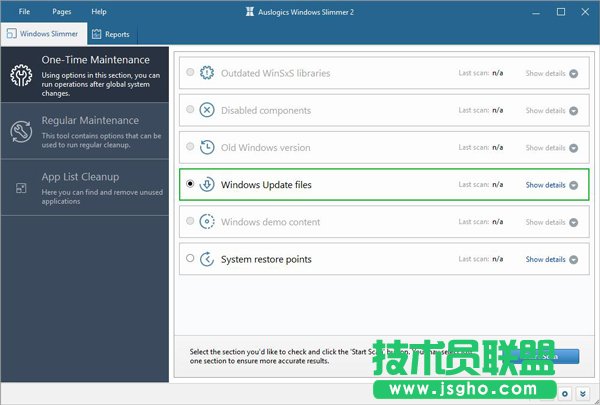Viewport: 600px width, 405px height.
Task: Click the Windows Update files download icon
Action: pos(207,185)
